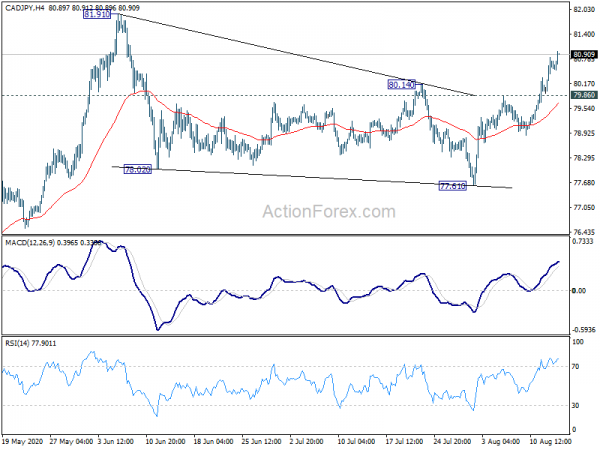Click the RSI(14) 77.9011 indicator label

coord(31,343)
